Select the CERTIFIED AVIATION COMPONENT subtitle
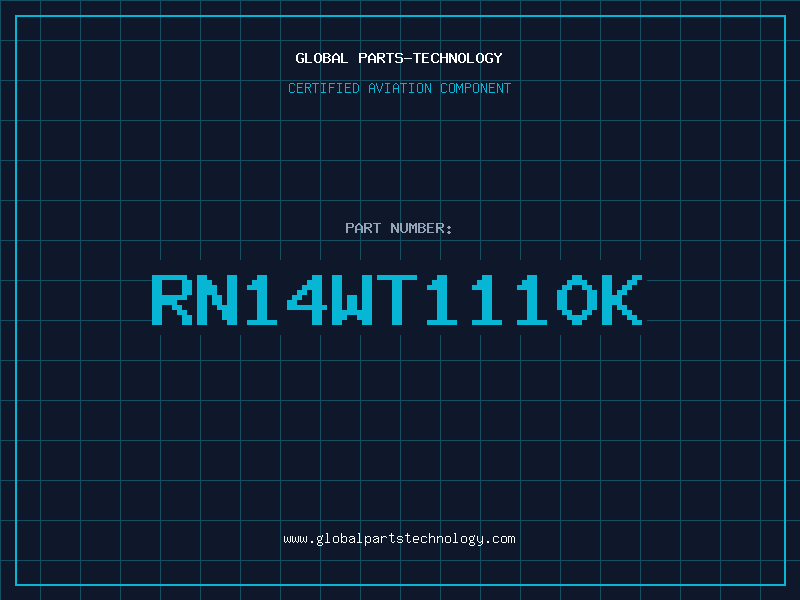The width and height of the screenshot is (800, 600). tap(399, 88)
